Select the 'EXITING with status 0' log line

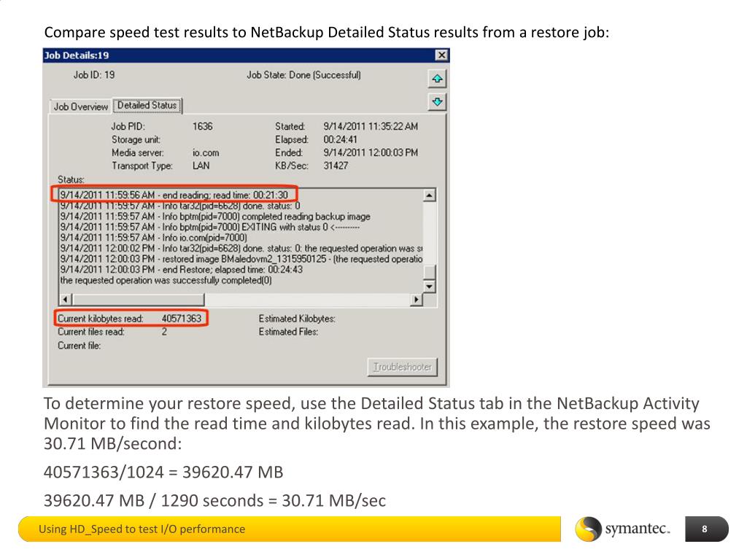[209, 227]
